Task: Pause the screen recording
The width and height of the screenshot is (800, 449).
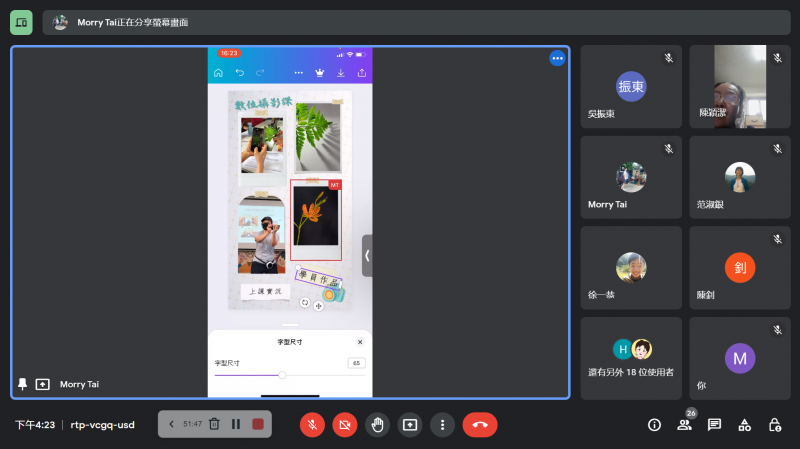Action: point(236,424)
